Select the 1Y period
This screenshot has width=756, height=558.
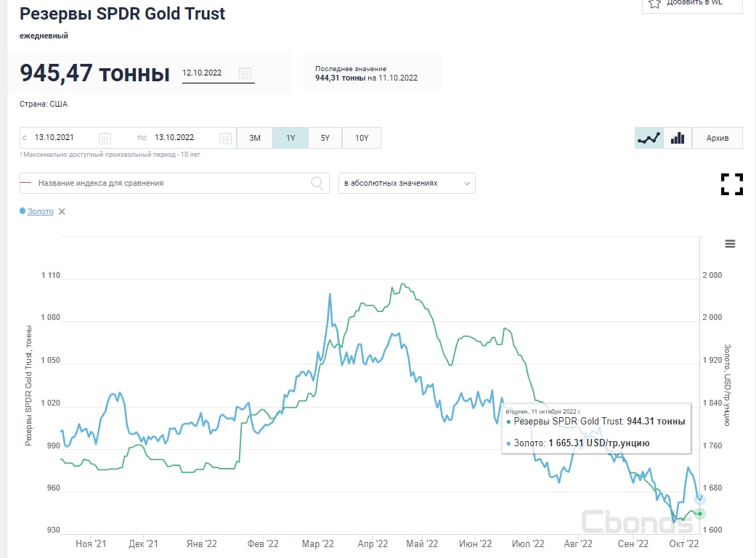[x=290, y=138]
